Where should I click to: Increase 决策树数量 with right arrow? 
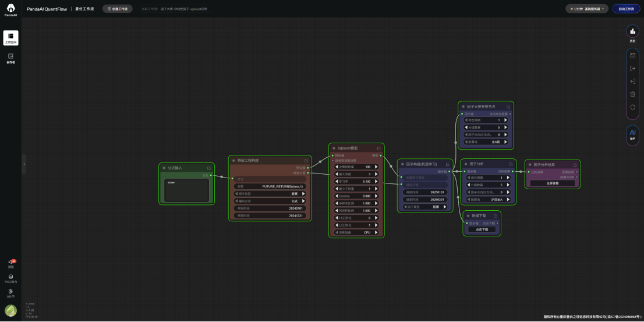[x=376, y=167]
